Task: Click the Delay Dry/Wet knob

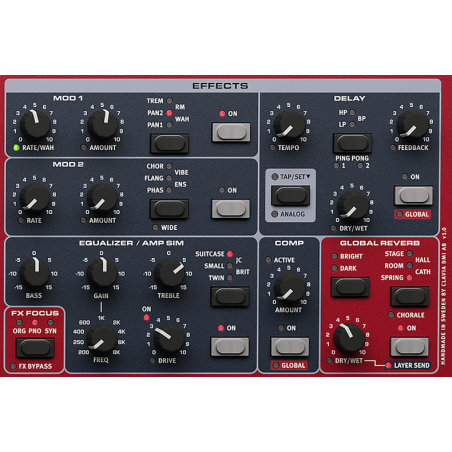Action: pyautogui.click(x=352, y=206)
